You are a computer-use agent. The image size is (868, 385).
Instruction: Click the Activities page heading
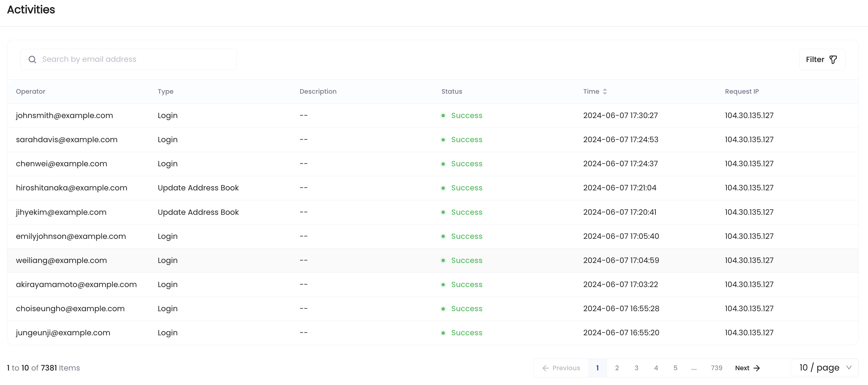tap(31, 10)
